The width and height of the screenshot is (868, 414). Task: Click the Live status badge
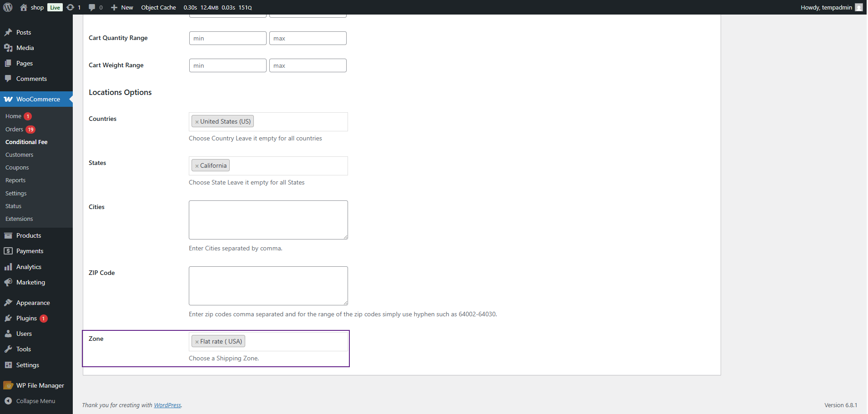(55, 7)
